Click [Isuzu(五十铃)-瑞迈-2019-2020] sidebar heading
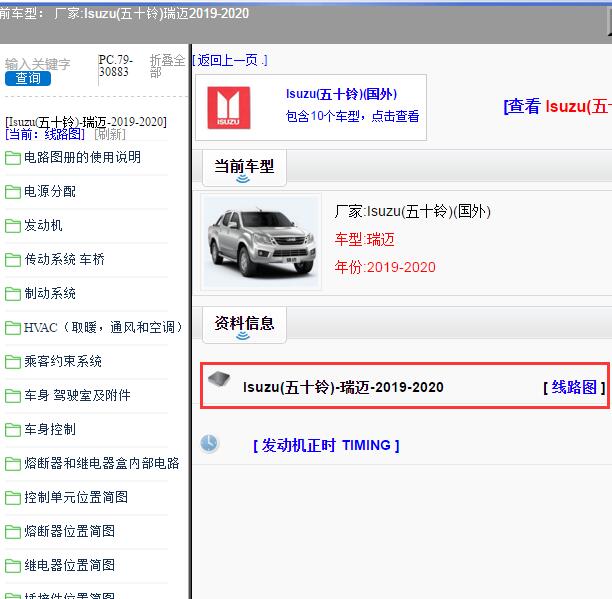The image size is (612, 599). coord(86,122)
